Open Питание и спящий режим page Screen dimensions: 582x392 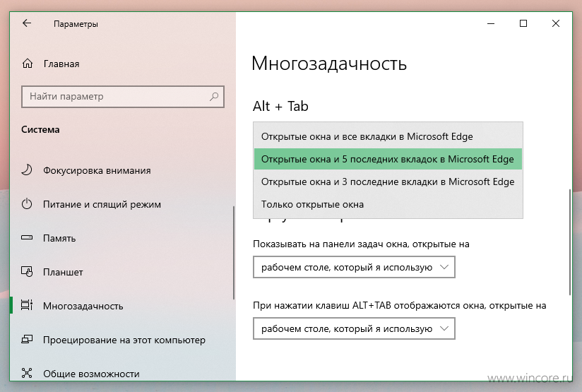pyautogui.click(x=123, y=204)
